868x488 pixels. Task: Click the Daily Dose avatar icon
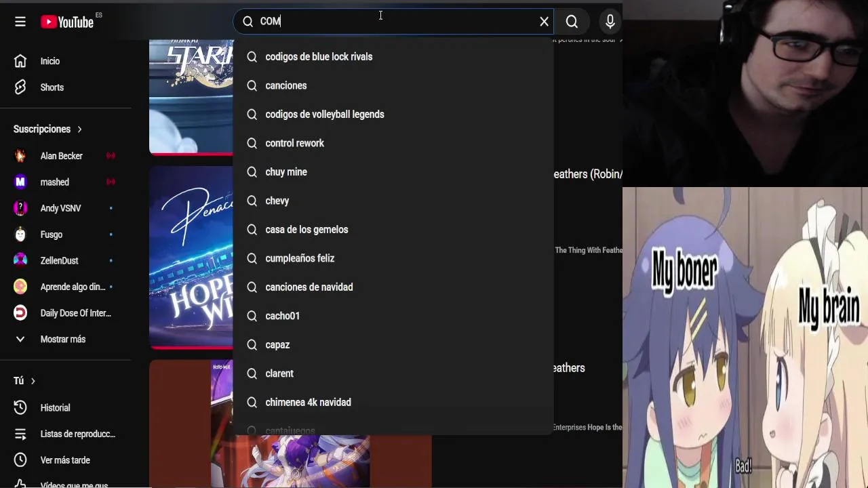(x=20, y=313)
